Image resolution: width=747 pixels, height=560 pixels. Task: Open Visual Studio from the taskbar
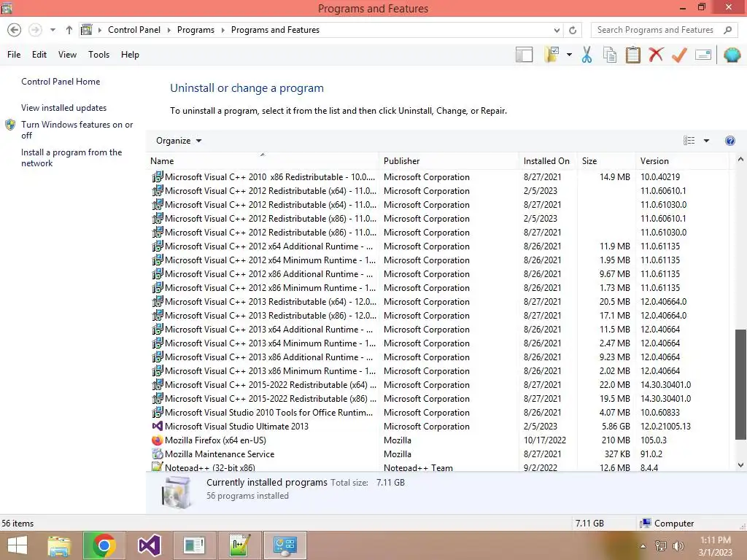(x=149, y=545)
